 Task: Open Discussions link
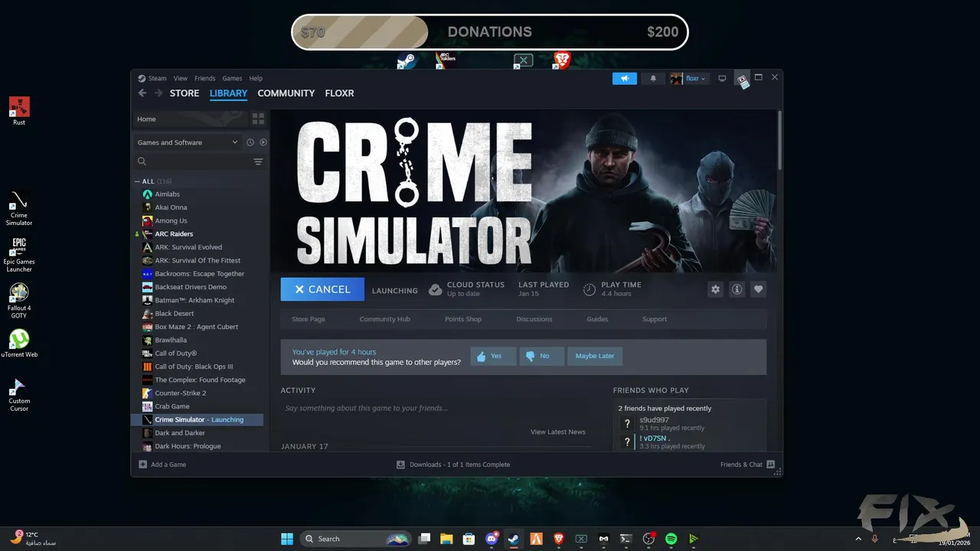click(534, 319)
